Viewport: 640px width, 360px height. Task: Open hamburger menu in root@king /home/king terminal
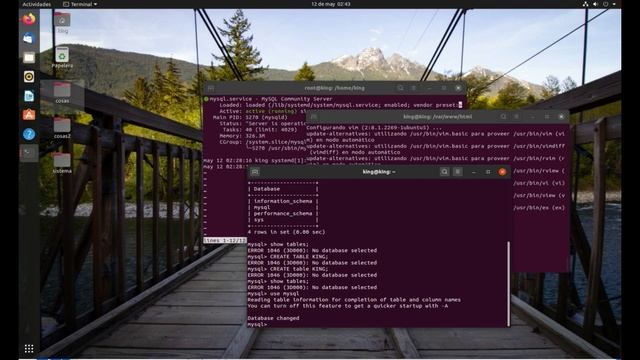click(413, 88)
